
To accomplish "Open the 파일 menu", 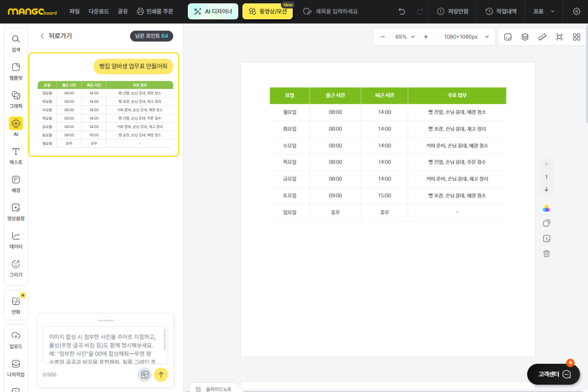I will click(x=74, y=11).
